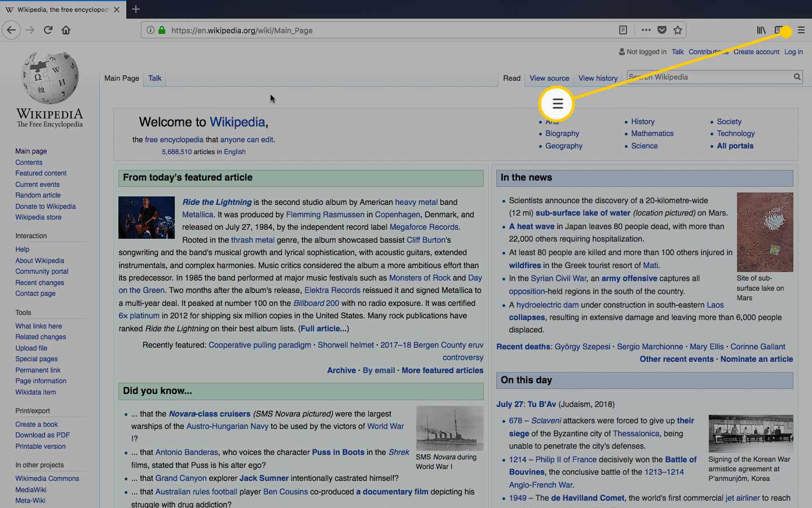
Task: Click the Mars sub-surface lake thumbnail image
Action: [765, 232]
